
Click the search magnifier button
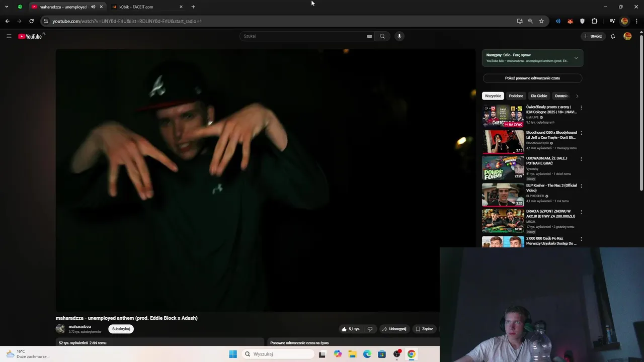pyautogui.click(x=382, y=36)
